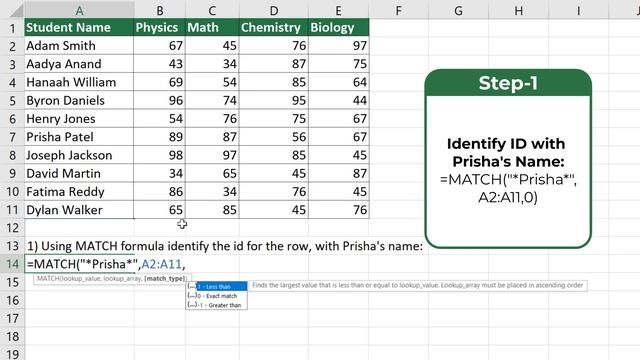Select row 1 header
Screen dimensions: 640x360
click(12, 28)
